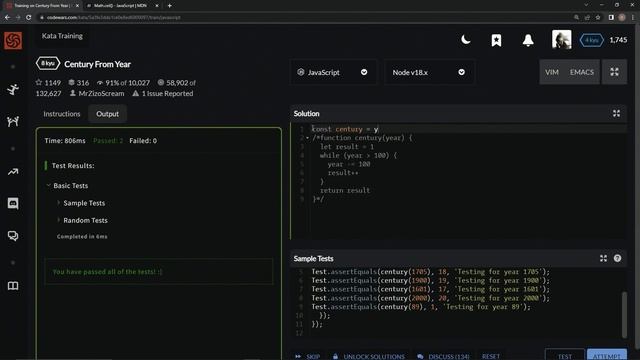Viewport: 640px width, 360px height.
Task: Open the Sample Tests help question icon
Action: 617,258
